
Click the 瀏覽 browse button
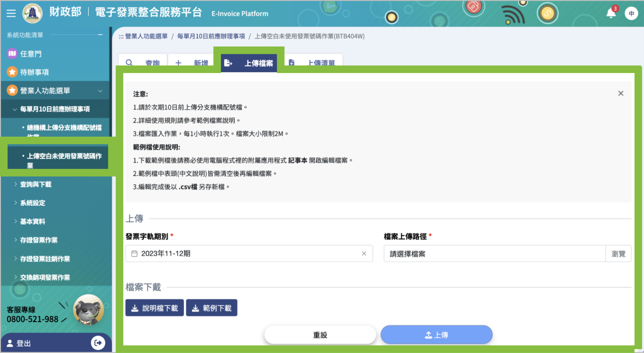click(618, 254)
